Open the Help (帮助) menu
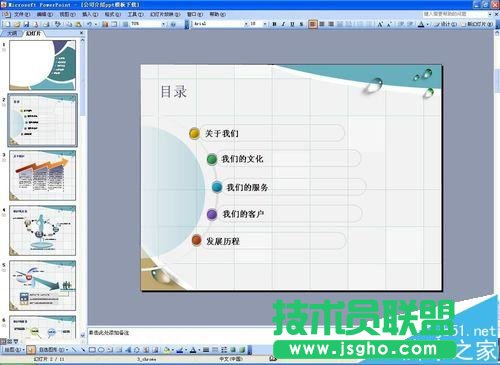This screenshot has height=365, width=500. pos(217,14)
